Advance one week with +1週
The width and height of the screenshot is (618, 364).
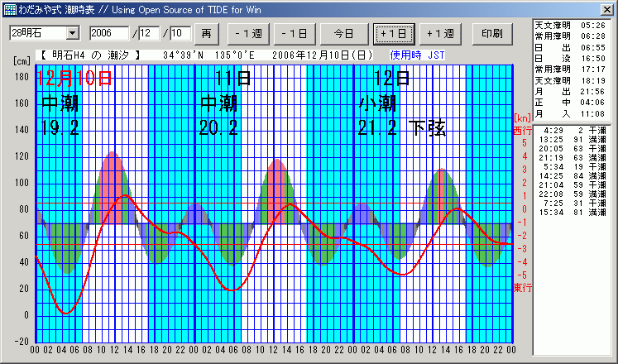coord(441,34)
